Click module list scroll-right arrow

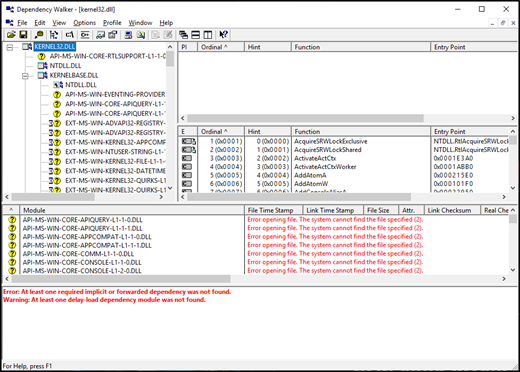point(504,278)
